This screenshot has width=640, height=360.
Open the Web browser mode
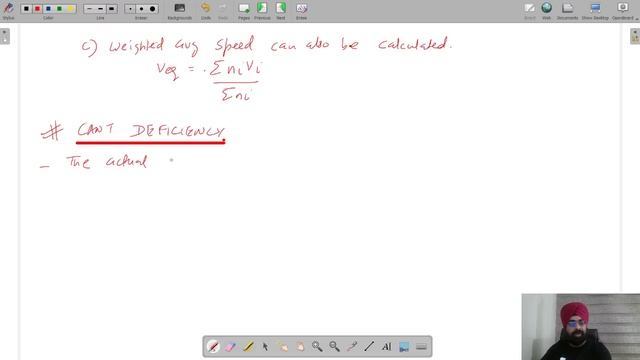point(547,11)
